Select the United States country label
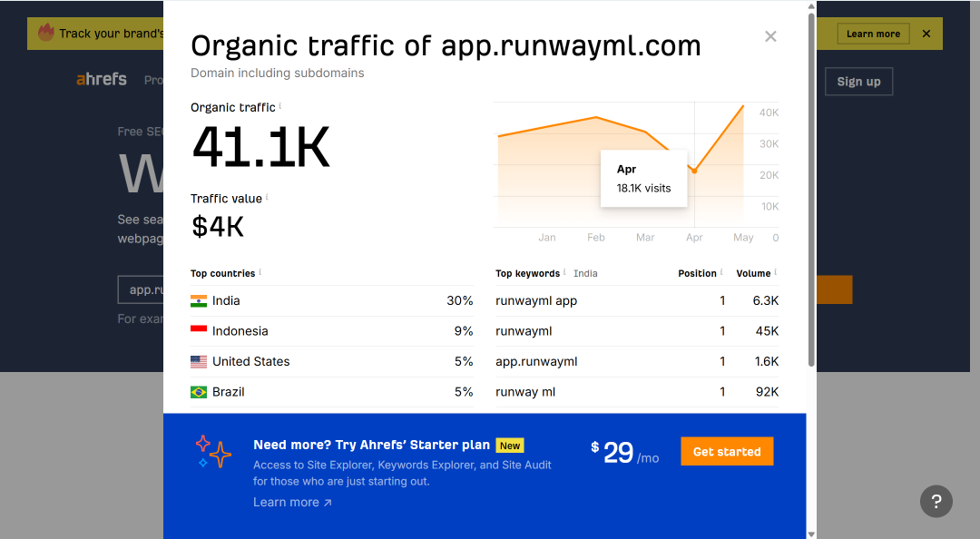The image size is (980, 539). (250, 361)
